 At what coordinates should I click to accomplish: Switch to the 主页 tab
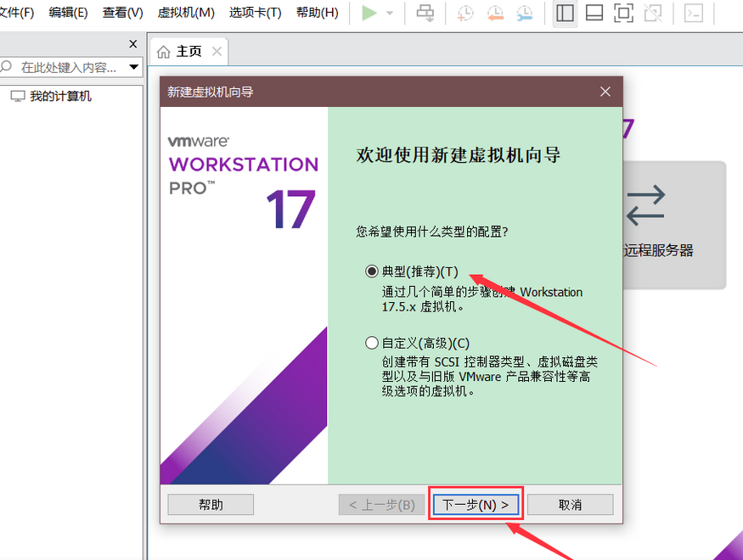coord(189,50)
